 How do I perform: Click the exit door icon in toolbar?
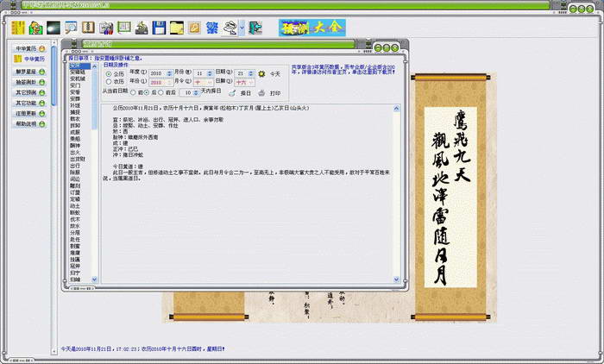coord(255,28)
